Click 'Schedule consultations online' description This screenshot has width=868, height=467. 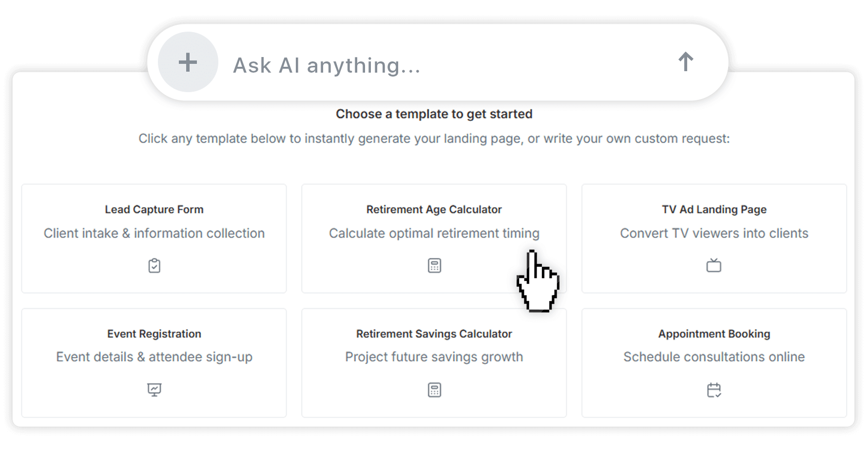point(714,357)
